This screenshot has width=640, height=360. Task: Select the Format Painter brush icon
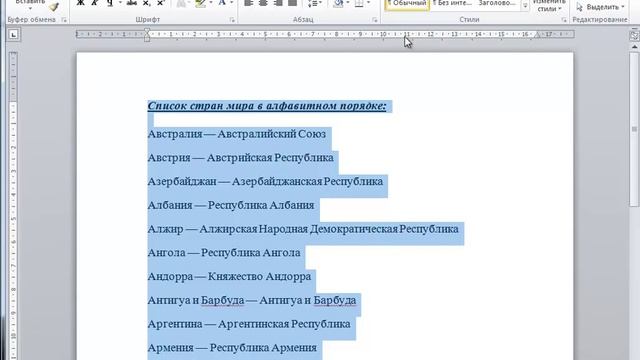click(x=54, y=6)
